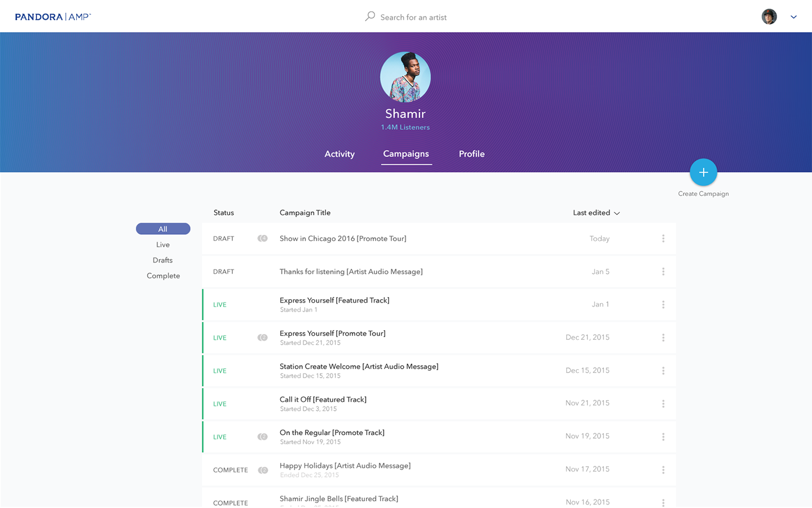Click the Shamir artist name
This screenshot has height=508, width=812.
[x=405, y=113]
